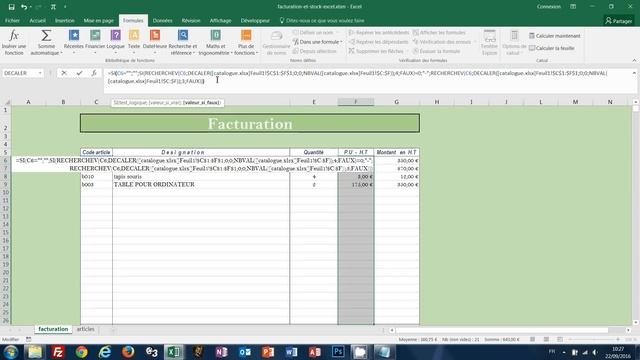
Task: Open the Texte functions icon
Action: [134, 36]
